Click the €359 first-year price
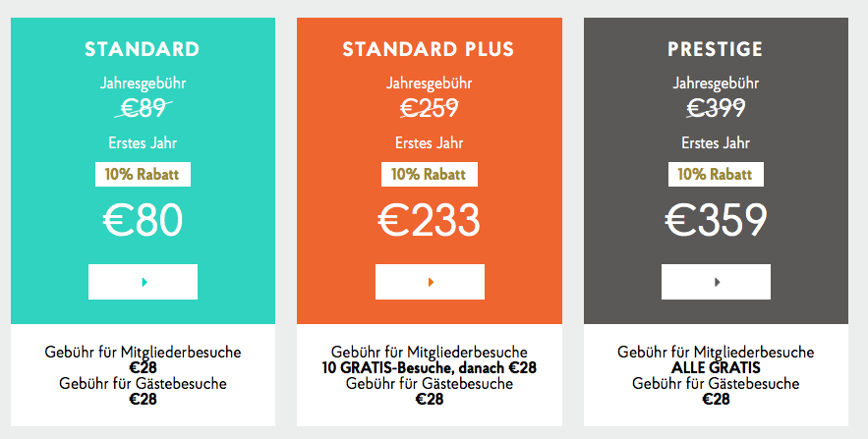 [716, 220]
